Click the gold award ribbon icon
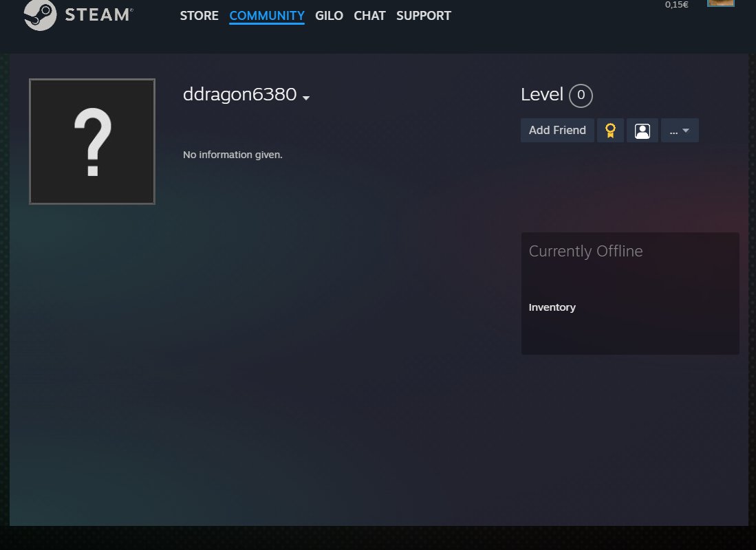The width and height of the screenshot is (756, 550). pyautogui.click(x=610, y=130)
